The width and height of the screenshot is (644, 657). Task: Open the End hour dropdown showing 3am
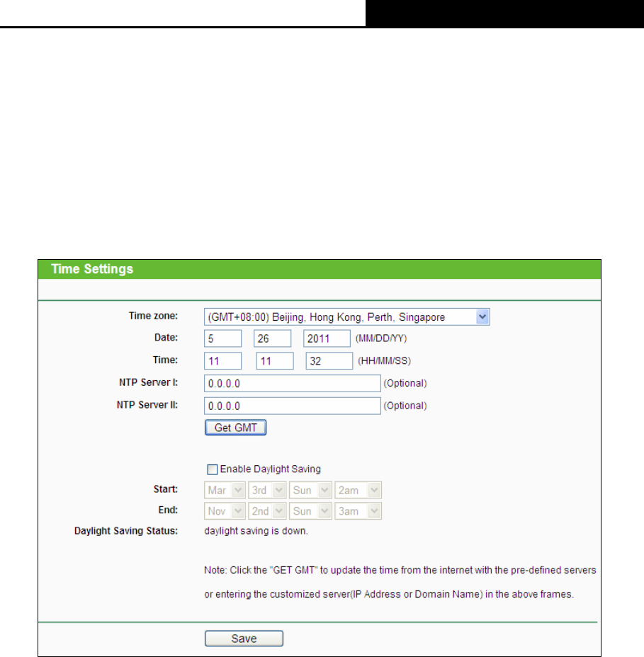click(x=358, y=511)
